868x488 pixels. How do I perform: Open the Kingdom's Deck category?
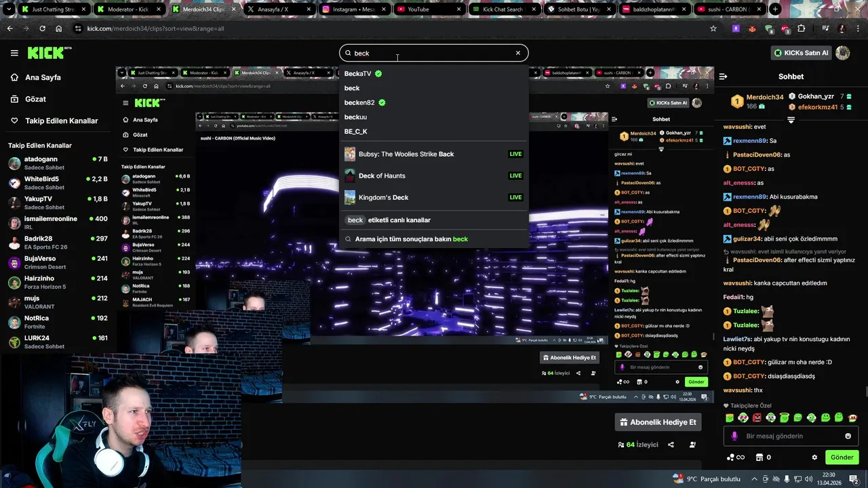[x=433, y=197]
